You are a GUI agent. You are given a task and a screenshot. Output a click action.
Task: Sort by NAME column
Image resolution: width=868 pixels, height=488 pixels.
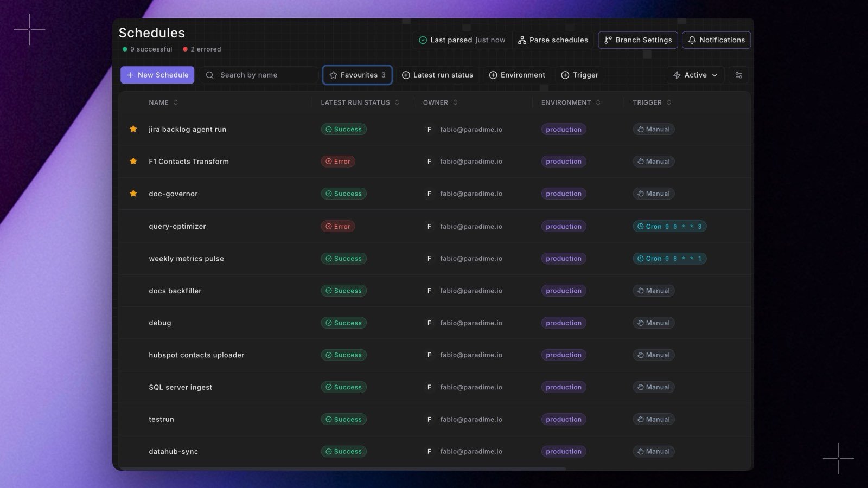point(163,102)
